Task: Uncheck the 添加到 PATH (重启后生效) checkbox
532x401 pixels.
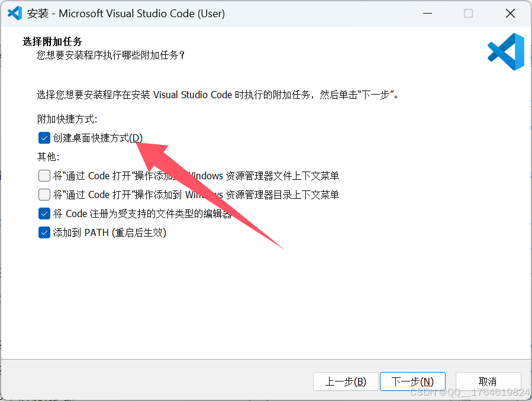Action: [44, 233]
